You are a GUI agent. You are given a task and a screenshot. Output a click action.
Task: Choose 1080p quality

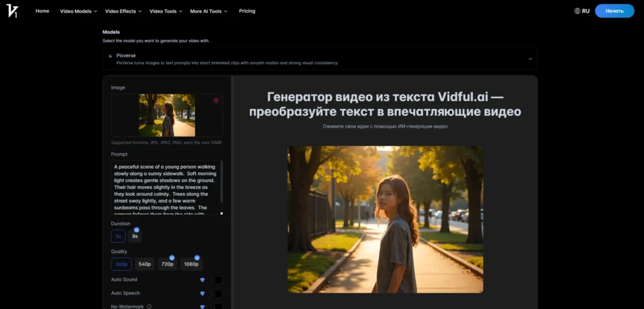[x=191, y=264]
